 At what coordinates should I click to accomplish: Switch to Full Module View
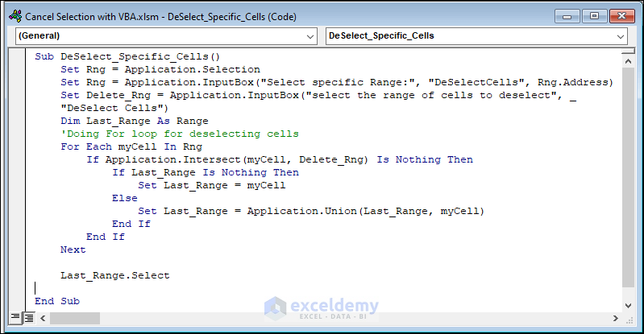(28, 317)
